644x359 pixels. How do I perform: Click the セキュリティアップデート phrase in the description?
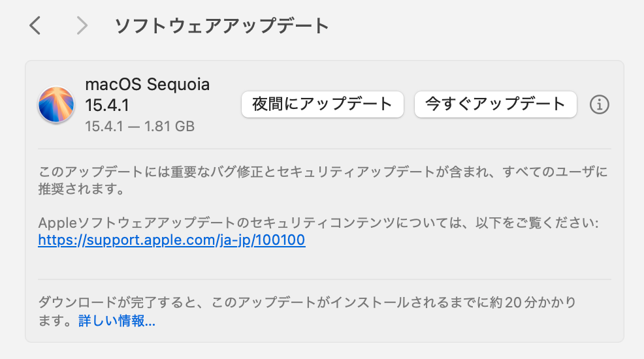coord(353,173)
